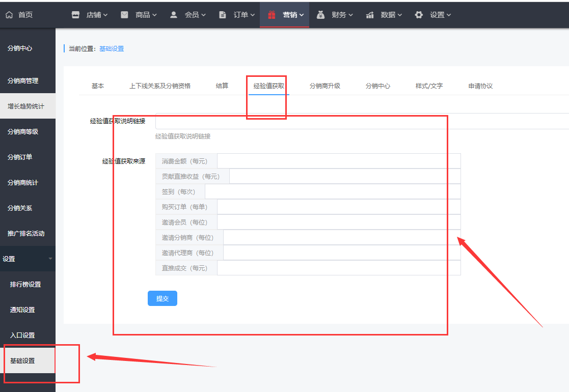The image size is (569, 392).
Task: Go to 首页 in top navigation
Action: pyautogui.click(x=25, y=15)
